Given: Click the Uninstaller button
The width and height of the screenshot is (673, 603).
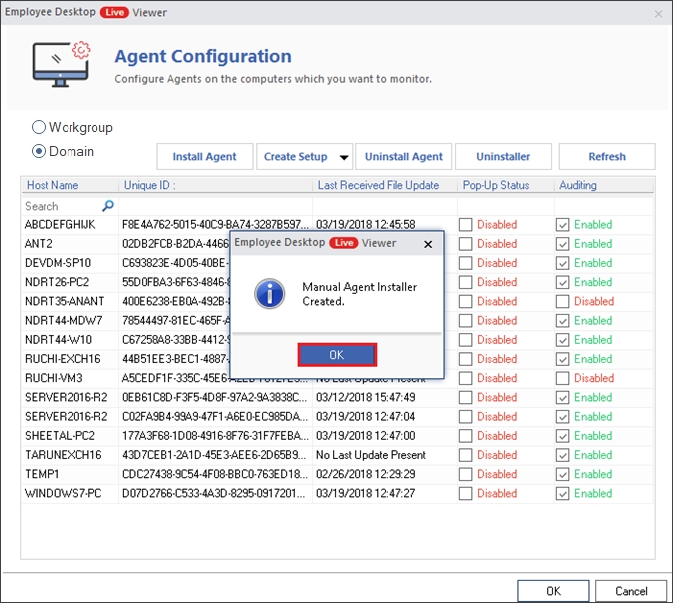Looking at the screenshot, I should pyautogui.click(x=503, y=157).
